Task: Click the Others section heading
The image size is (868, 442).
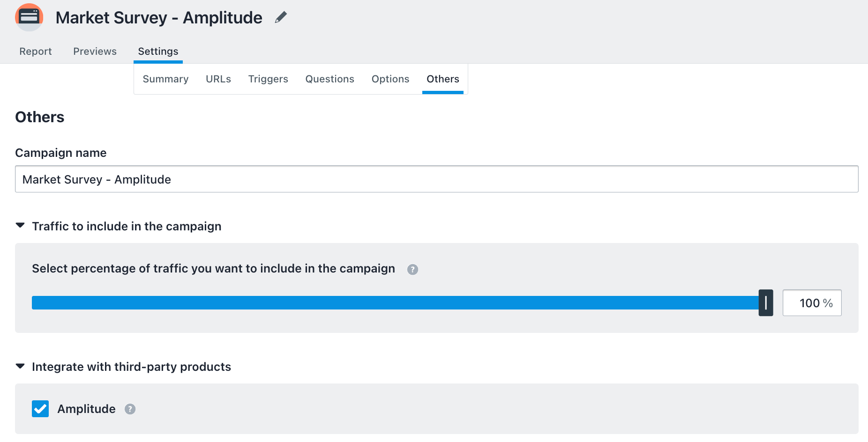Action: point(40,117)
